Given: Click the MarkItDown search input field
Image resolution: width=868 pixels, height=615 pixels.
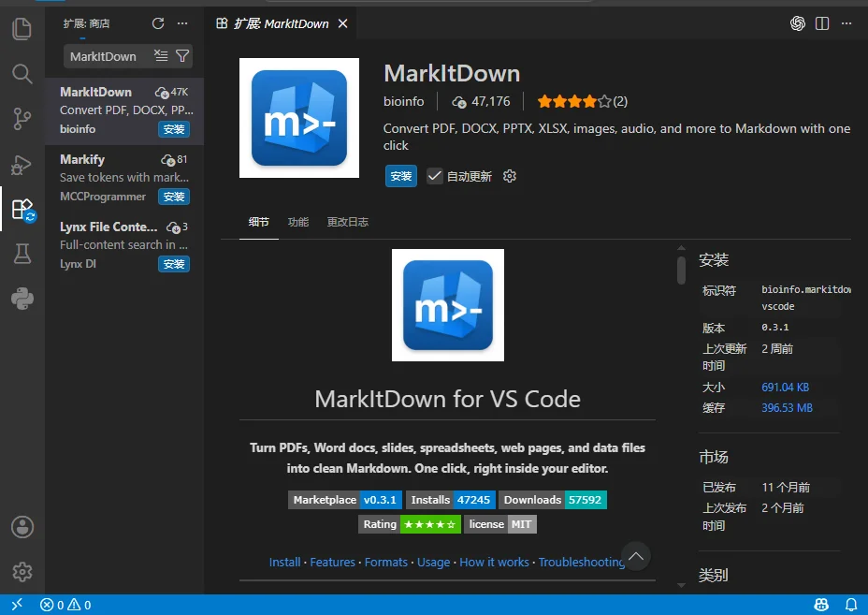Looking at the screenshot, I should click(x=108, y=56).
